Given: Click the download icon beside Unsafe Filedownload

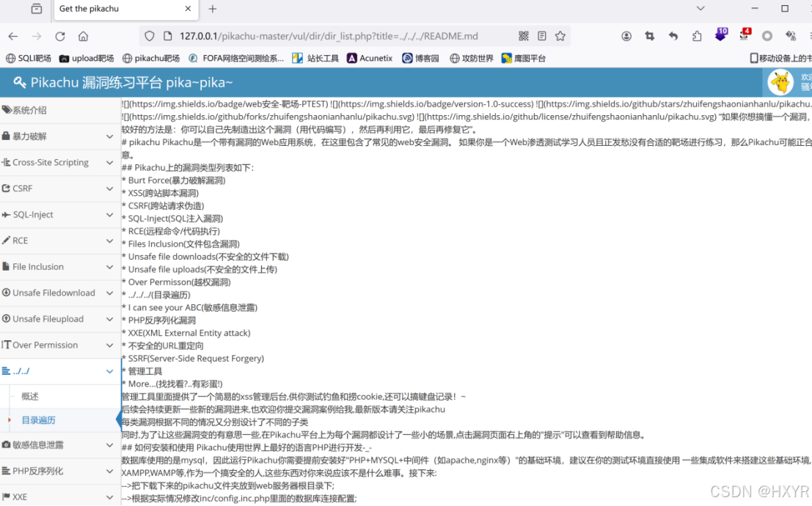Looking at the screenshot, I should [6, 292].
